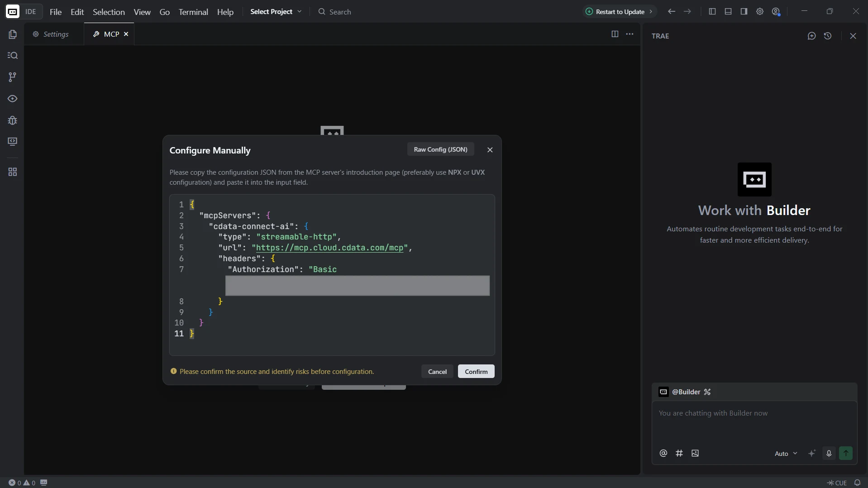Open the Auto model dropdown
The width and height of the screenshot is (868, 488).
click(786, 454)
